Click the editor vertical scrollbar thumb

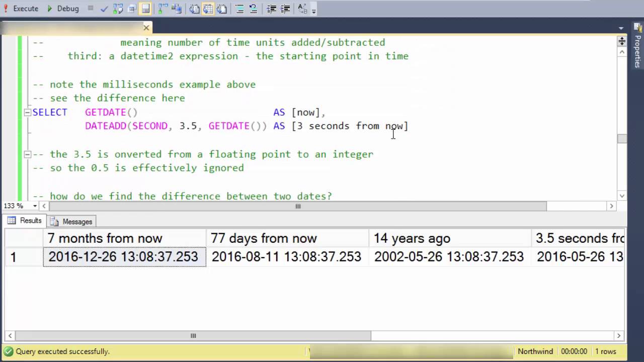622,139
